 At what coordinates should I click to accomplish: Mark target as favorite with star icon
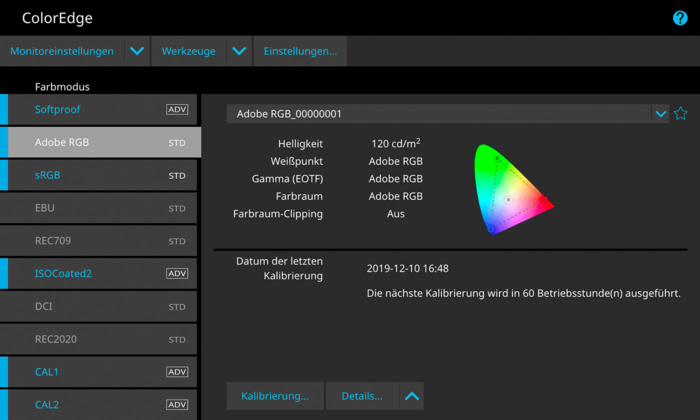681,114
